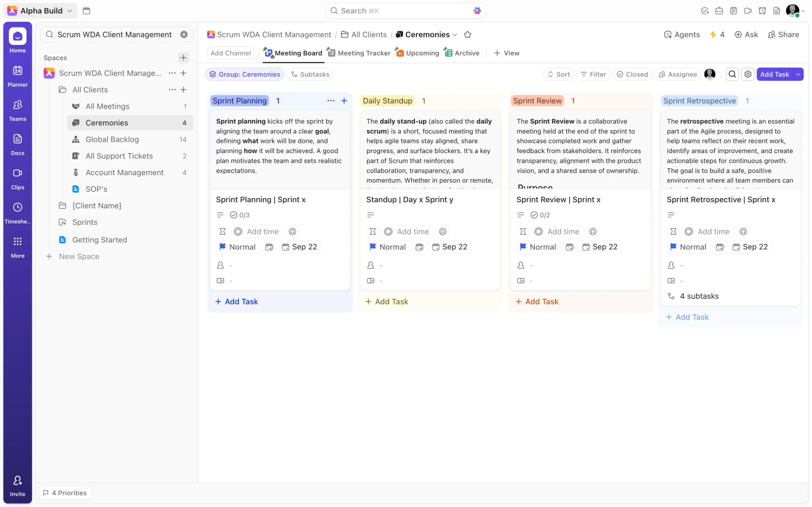
Task: Toggle Closed tasks visibility
Action: tap(632, 74)
